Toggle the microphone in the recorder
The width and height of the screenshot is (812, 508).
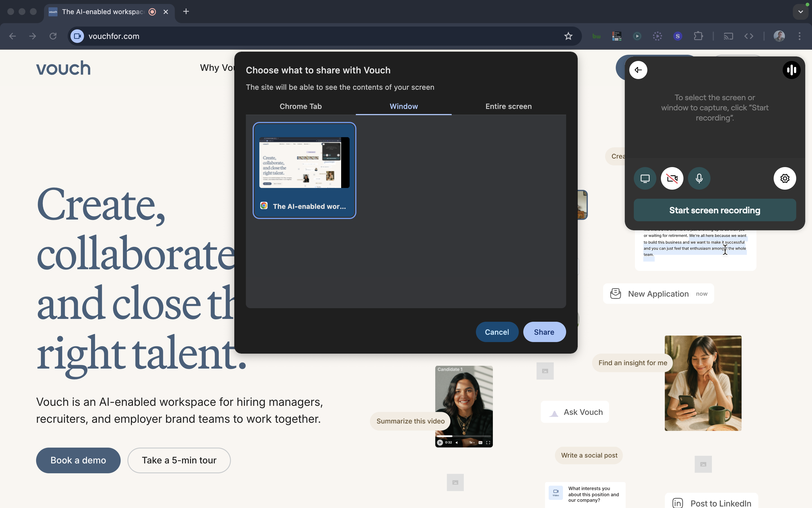click(x=699, y=178)
